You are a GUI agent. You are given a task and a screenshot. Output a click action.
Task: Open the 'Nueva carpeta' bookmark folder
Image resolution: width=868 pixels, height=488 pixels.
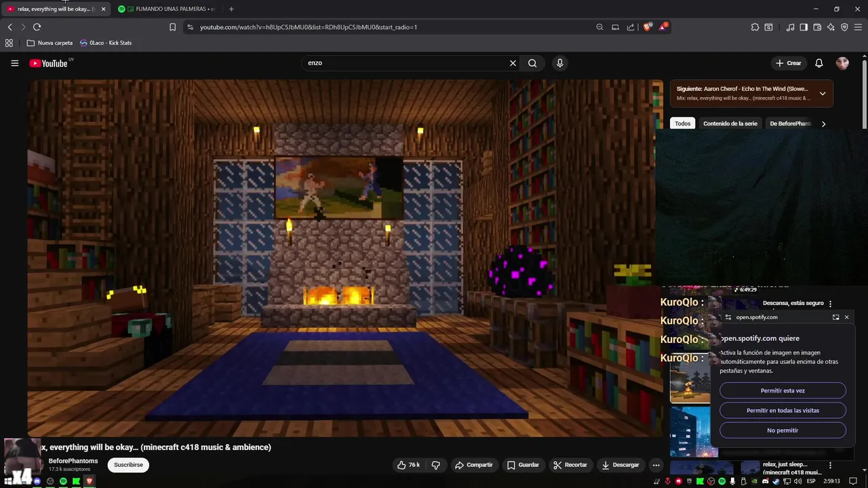pyautogui.click(x=50, y=43)
